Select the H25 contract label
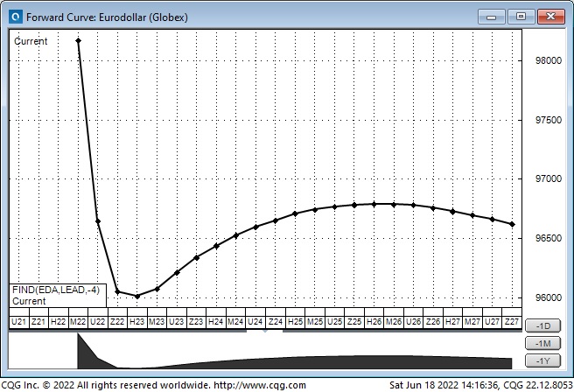574x392 pixels. point(295,322)
